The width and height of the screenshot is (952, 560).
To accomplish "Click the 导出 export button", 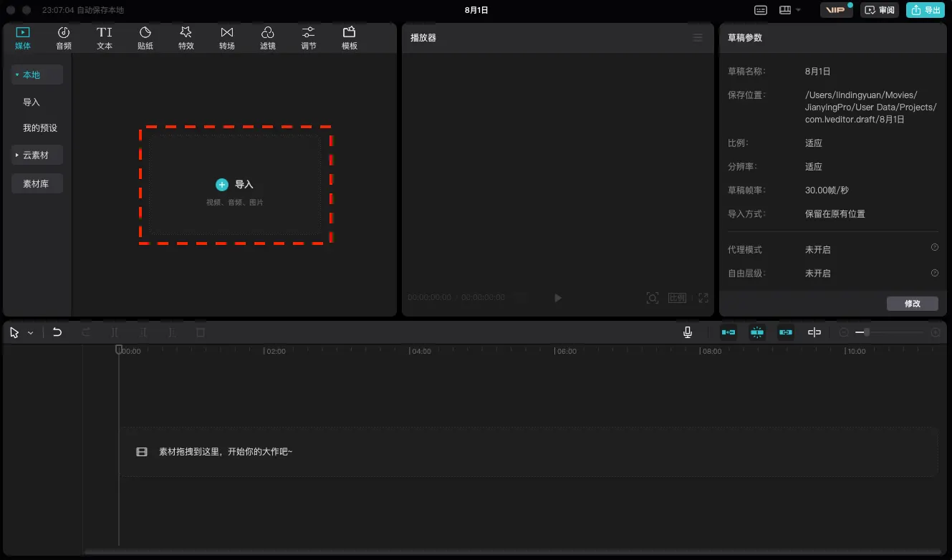I will point(925,10).
